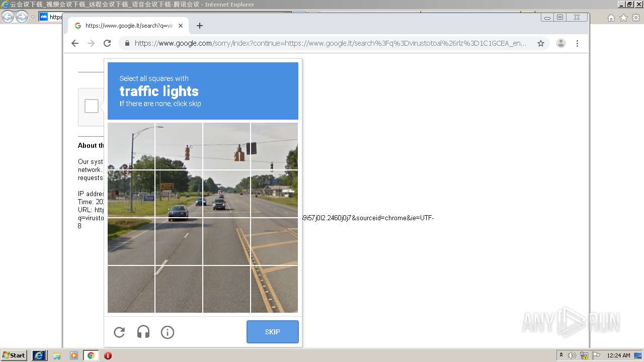The height and width of the screenshot is (362, 644).
Task: Select the tile with the street lamp pole
Action: [x=131, y=146]
